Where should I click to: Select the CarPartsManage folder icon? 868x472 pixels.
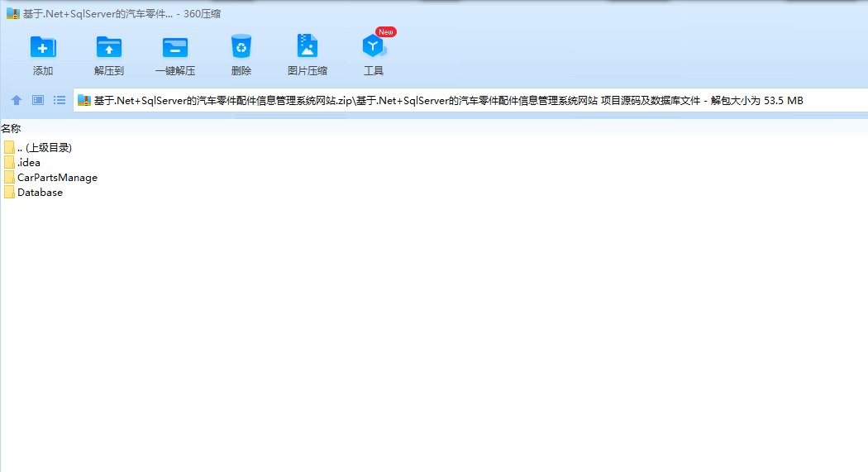pos(9,177)
